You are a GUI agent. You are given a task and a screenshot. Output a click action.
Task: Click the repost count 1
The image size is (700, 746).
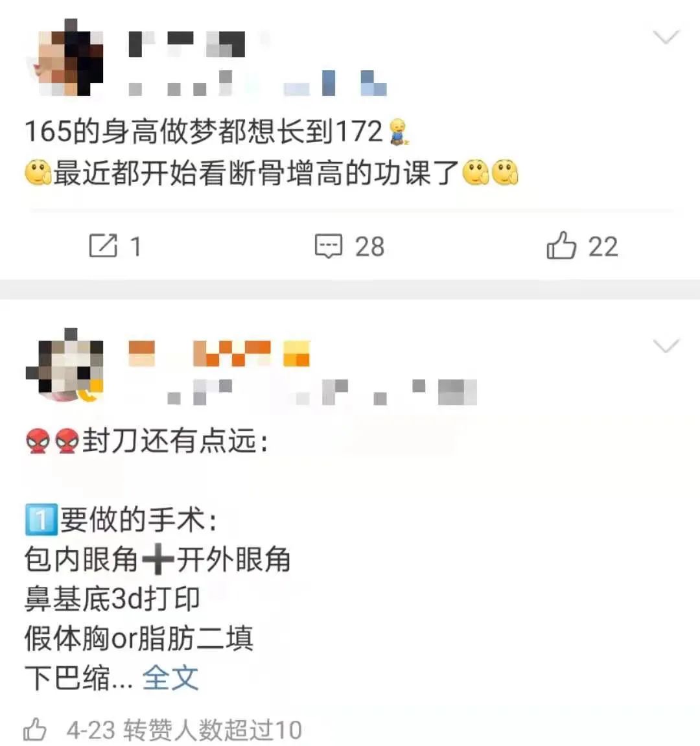[x=135, y=247]
